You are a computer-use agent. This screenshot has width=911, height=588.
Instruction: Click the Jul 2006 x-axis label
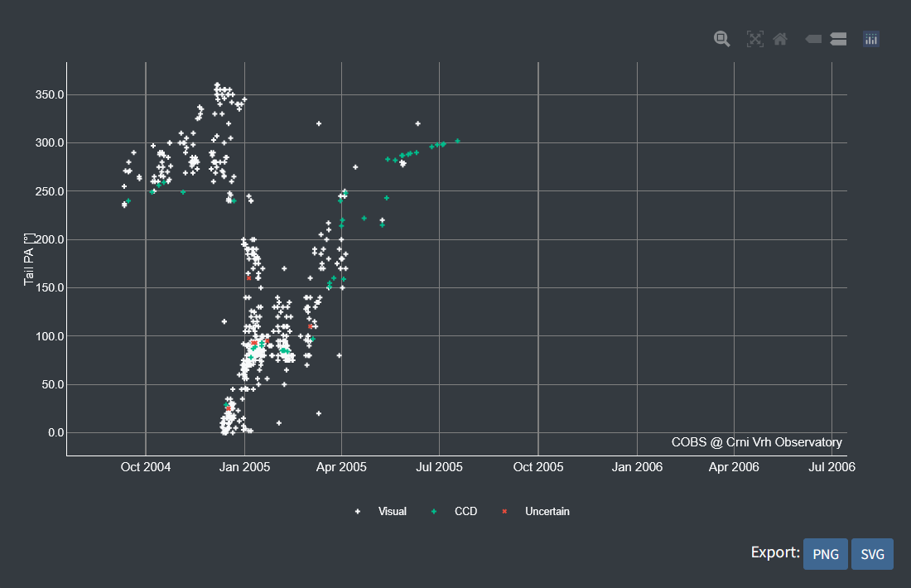pos(831,467)
